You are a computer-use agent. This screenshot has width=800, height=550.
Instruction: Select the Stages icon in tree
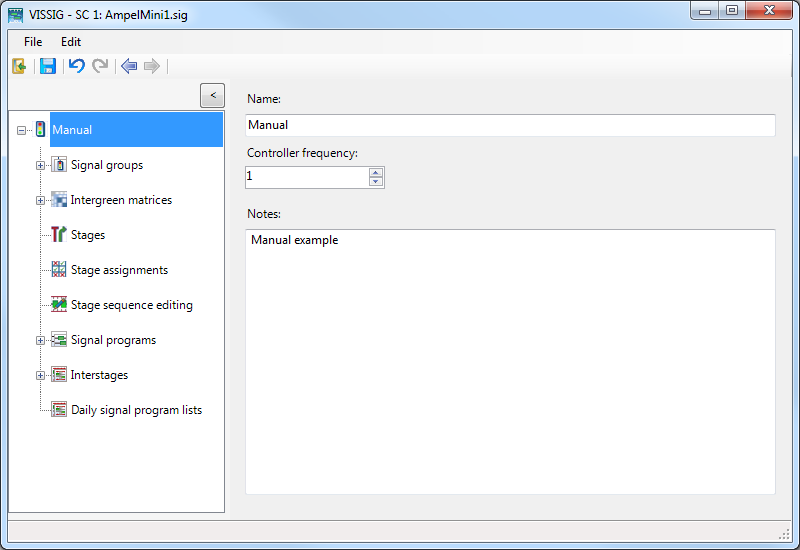59,235
